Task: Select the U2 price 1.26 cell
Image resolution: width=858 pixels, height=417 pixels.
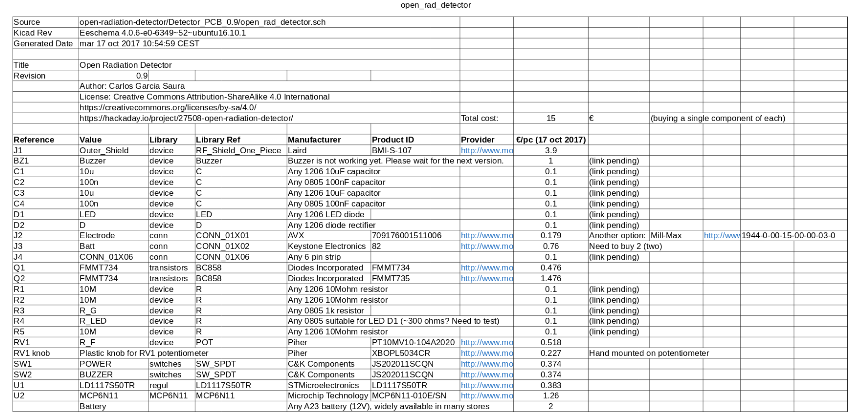Action: [x=551, y=396]
